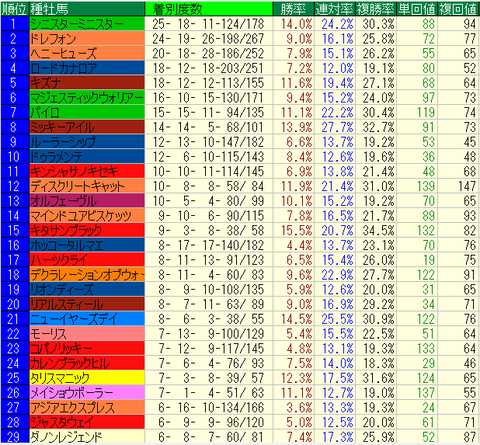
Task: Select the sire ヘニーヒューズ
Action: tap(87, 53)
